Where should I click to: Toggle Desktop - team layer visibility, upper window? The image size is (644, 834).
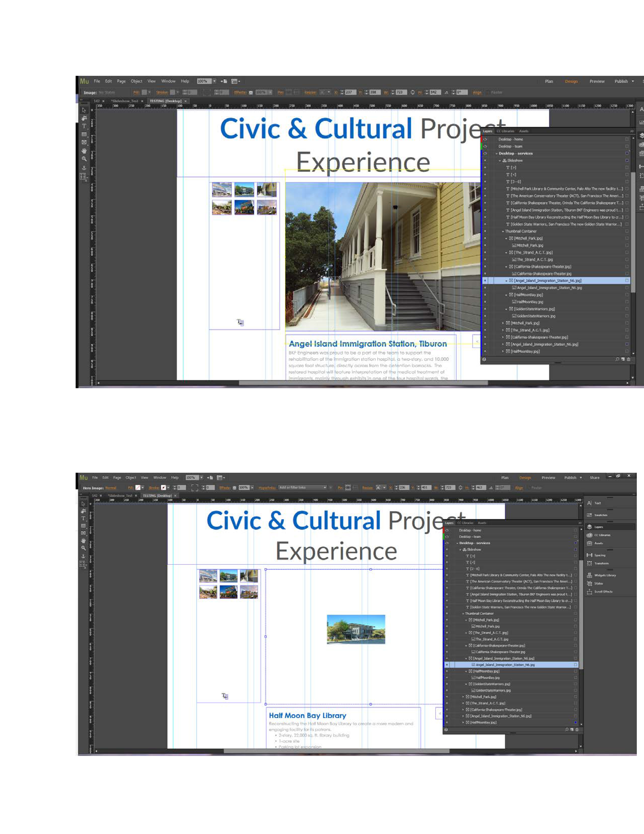485,146
